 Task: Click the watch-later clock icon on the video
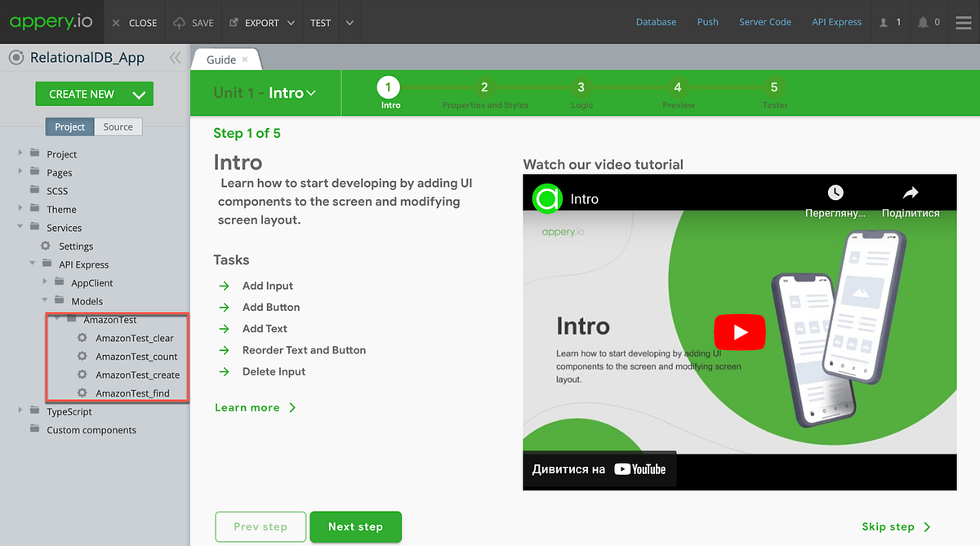[x=835, y=193]
